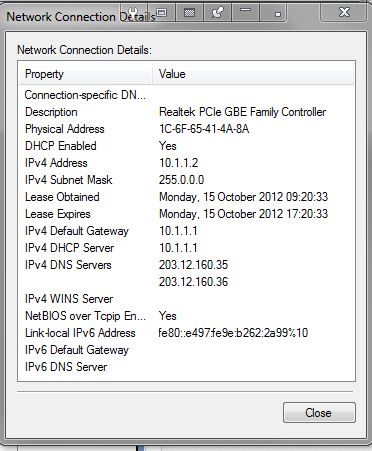This screenshot has width=372, height=451.
Task: Click the window-frame icon in the top toolbar
Action: click(x=161, y=13)
